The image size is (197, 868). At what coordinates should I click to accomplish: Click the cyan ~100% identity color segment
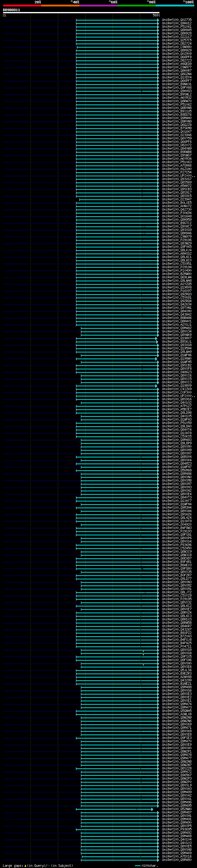(175, 6)
